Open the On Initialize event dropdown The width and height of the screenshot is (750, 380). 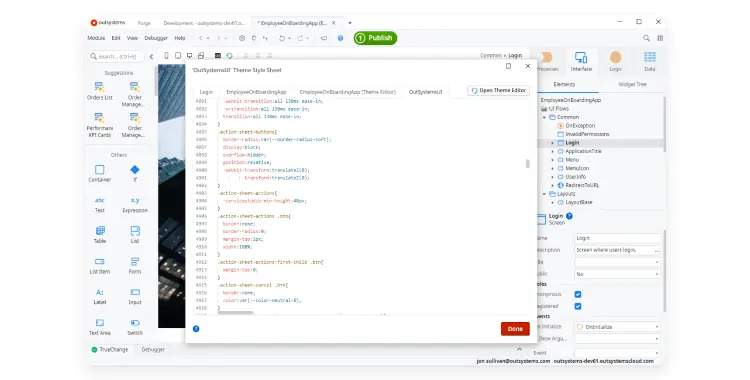(617, 327)
